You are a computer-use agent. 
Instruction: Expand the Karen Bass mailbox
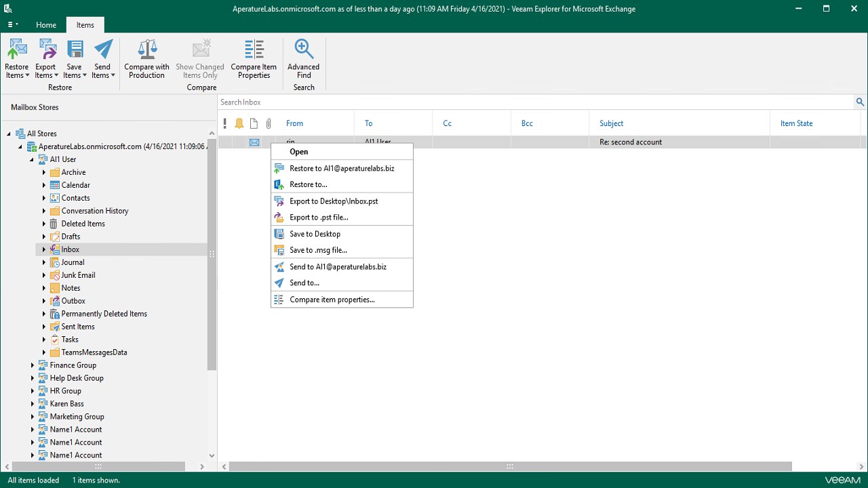(x=33, y=404)
